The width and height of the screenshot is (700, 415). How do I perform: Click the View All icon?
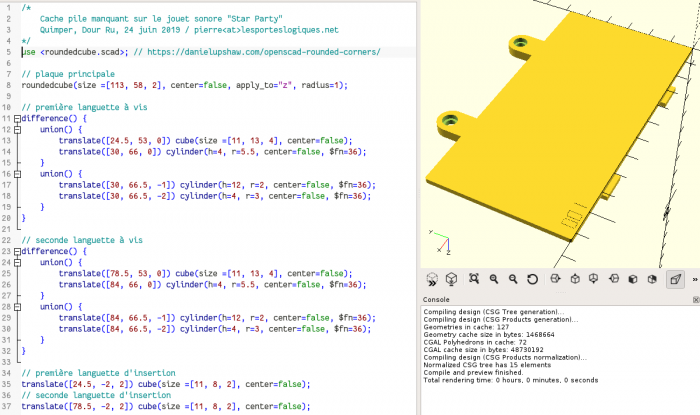pos(473,279)
